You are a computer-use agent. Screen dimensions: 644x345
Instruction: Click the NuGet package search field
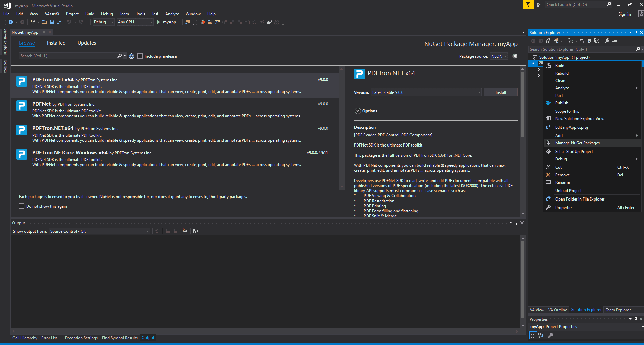67,56
